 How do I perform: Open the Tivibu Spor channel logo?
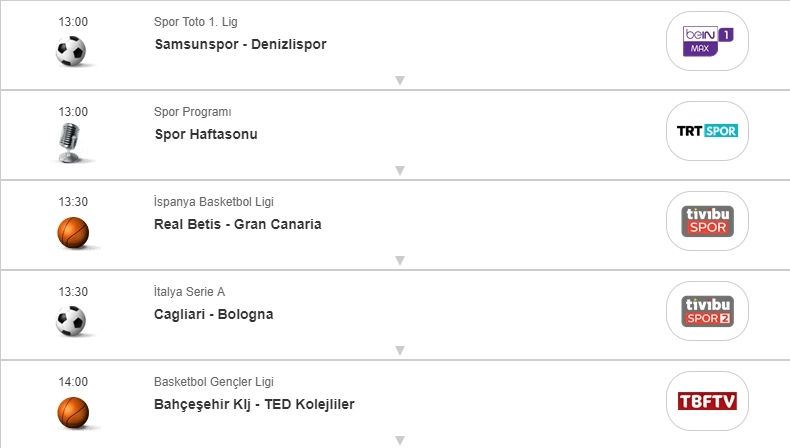pos(707,221)
